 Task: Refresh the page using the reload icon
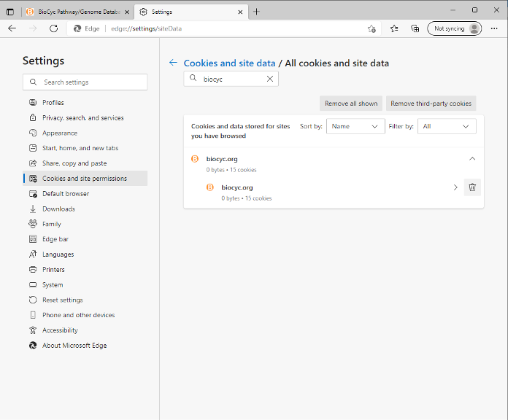[x=53, y=28]
